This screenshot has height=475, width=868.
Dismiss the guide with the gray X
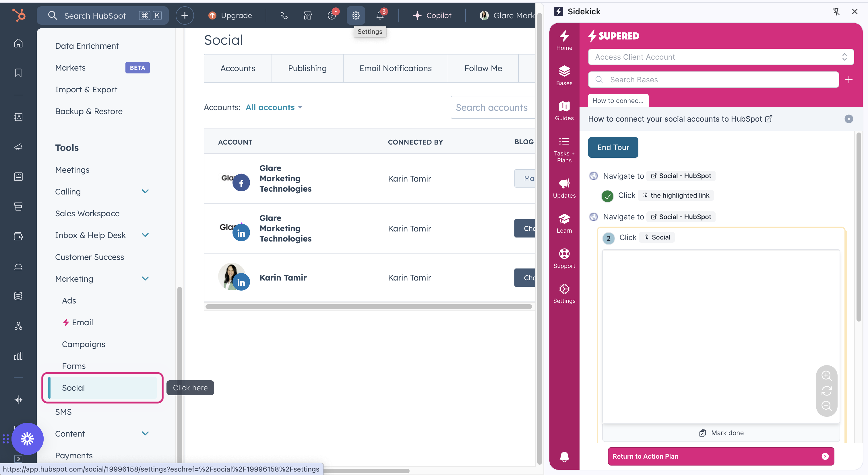pyautogui.click(x=848, y=119)
